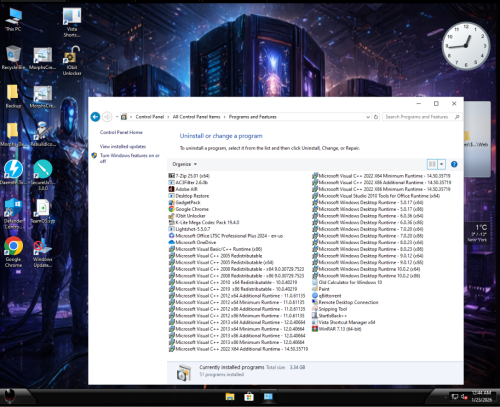Click the greyed Forward arrow button
This screenshot has height=407, width=500.
tap(107, 117)
